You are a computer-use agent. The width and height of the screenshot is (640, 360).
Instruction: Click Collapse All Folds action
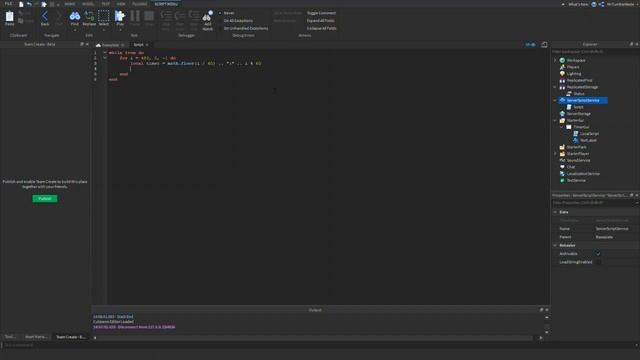[x=322, y=28]
